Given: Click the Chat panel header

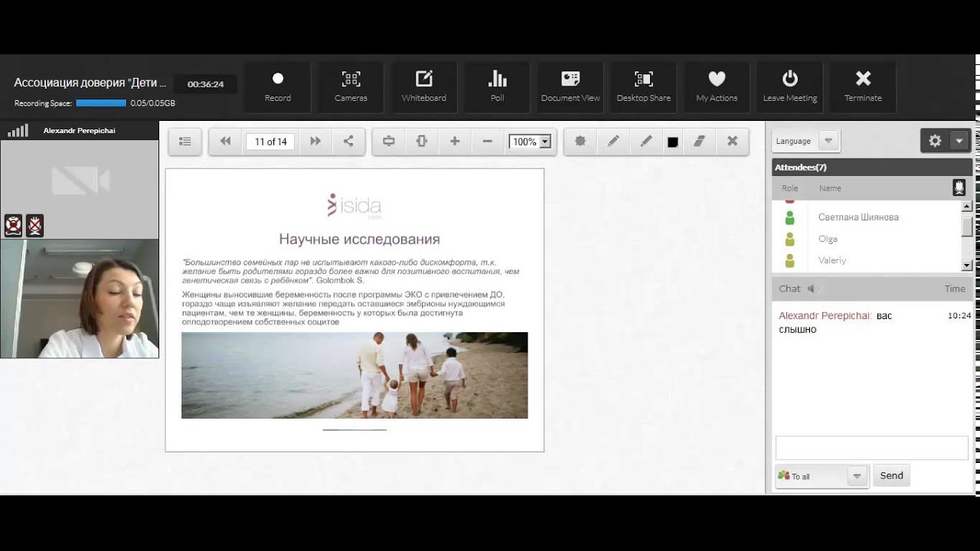Looking at the screenshot, I should [872, 289].
